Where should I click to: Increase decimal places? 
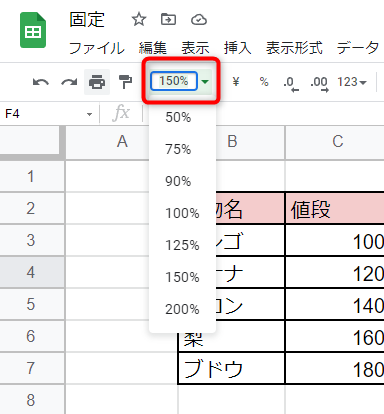(320, 84)
